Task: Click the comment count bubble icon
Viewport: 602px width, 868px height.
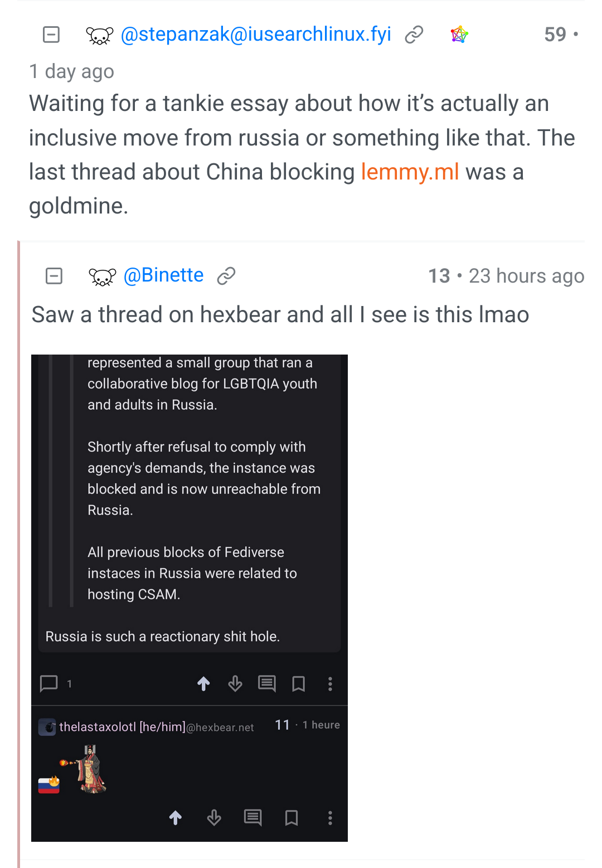Action: click(x=49, y=683)
